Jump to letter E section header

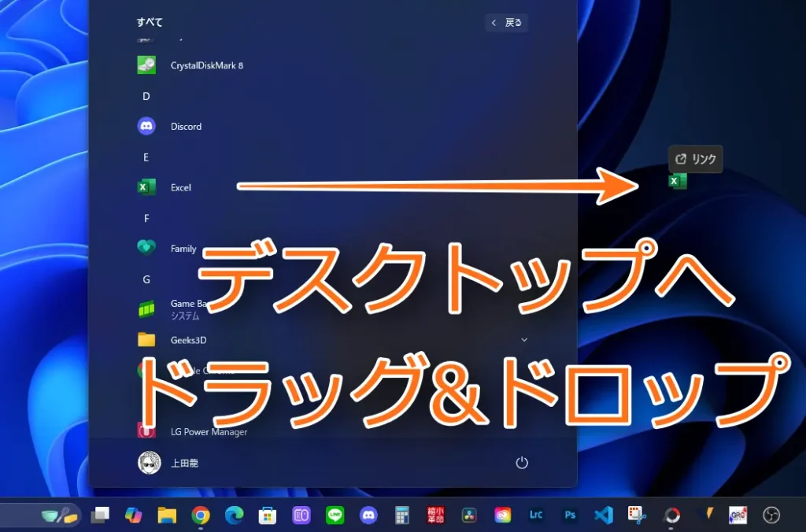coord(146,157)
